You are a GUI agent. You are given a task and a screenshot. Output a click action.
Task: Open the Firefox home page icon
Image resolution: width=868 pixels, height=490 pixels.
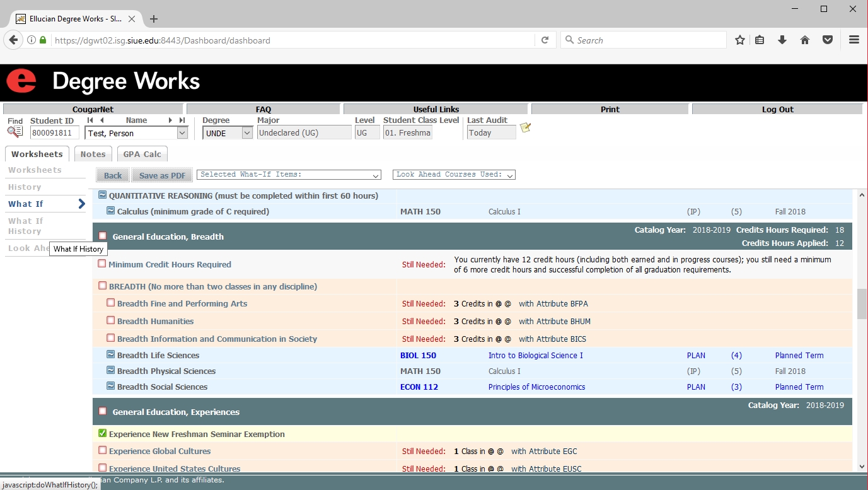pos(805,40)
